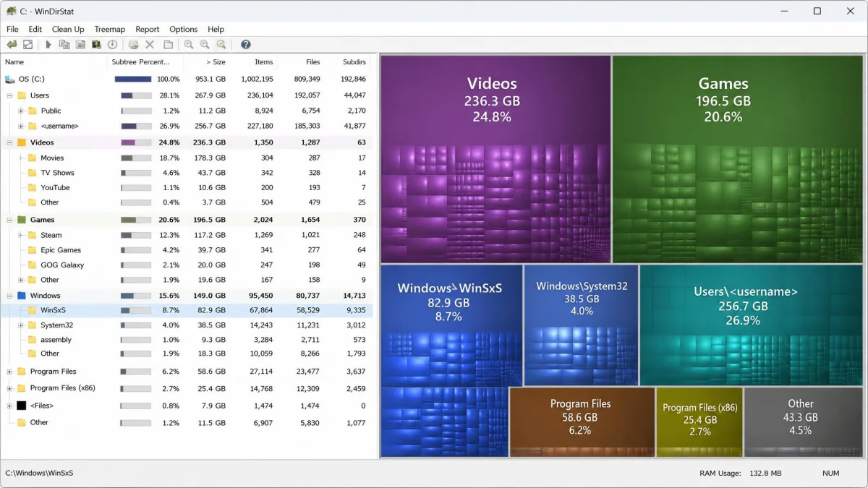Click the Command Prompt Here toolbar icon
The image size is (868, 488).
[96, 45]
